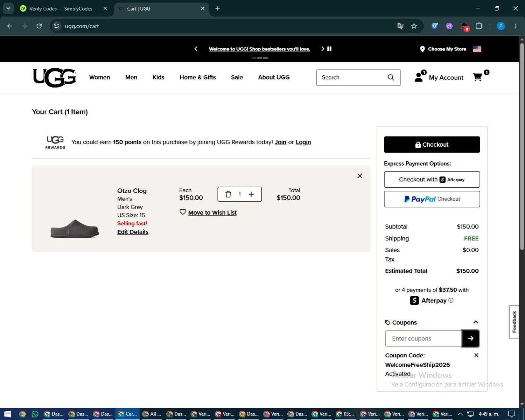This screenshot has height=420, width=525.
Task: Click the Choose My Store text
Action: pyautogui.click(x=447, y=49)
